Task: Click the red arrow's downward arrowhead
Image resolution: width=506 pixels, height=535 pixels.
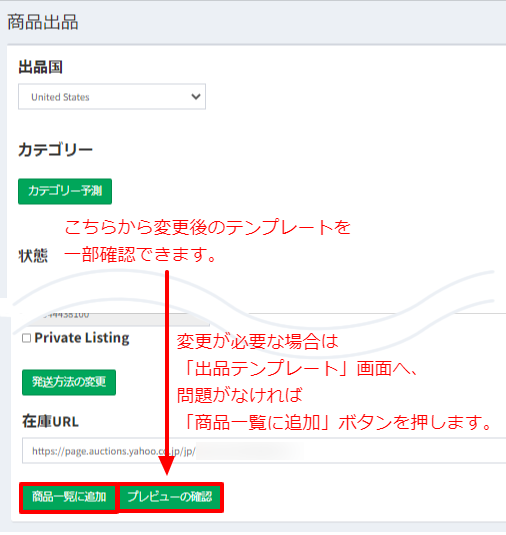Action: [167, 465]
